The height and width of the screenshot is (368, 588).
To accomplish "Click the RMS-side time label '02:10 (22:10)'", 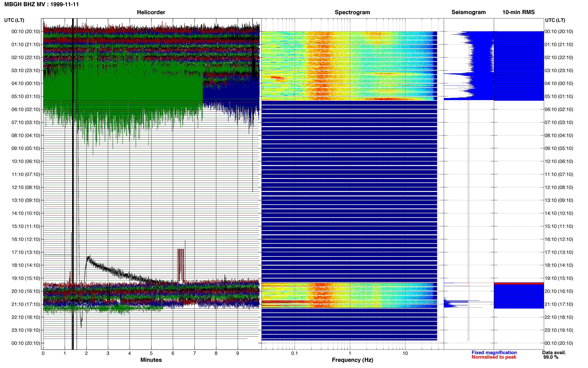I will pyautogui.click(x=559, y=57).
